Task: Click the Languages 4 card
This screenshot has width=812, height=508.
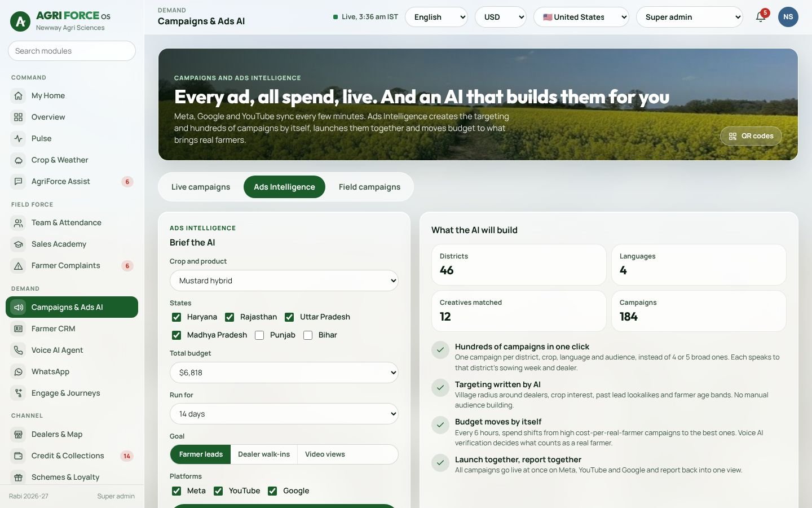Action: (699, 265)
